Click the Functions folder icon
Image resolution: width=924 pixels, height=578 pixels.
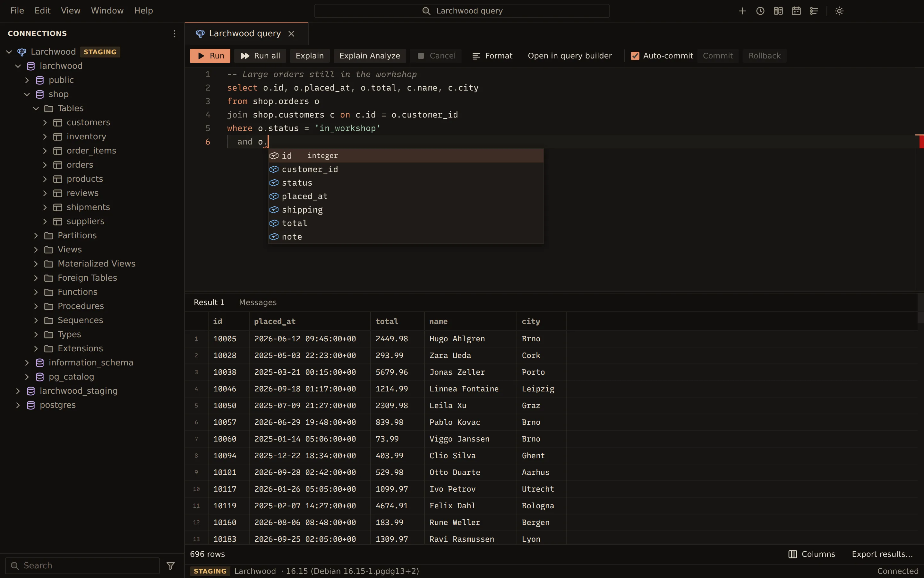(x=48, y=292)
